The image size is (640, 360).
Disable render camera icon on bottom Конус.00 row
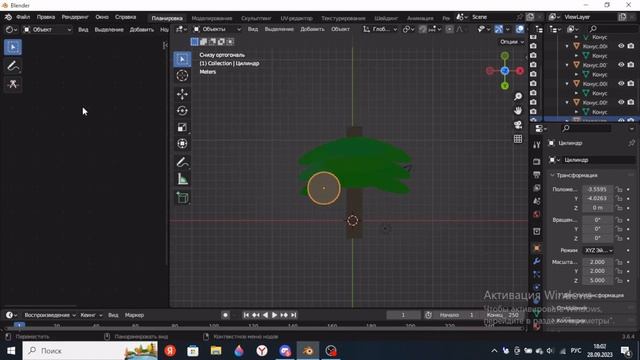[631, 102]
